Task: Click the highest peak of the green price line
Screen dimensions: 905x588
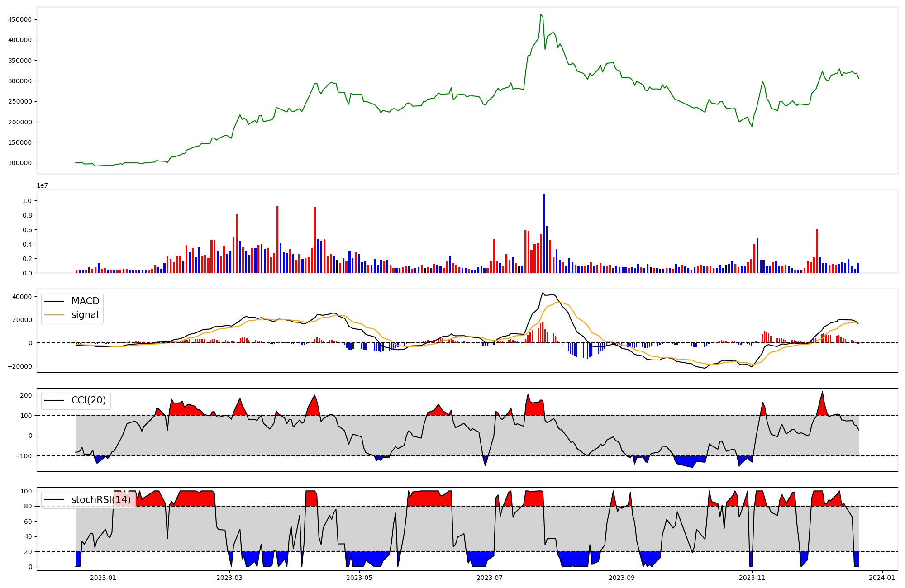Action: pos(541,15)
